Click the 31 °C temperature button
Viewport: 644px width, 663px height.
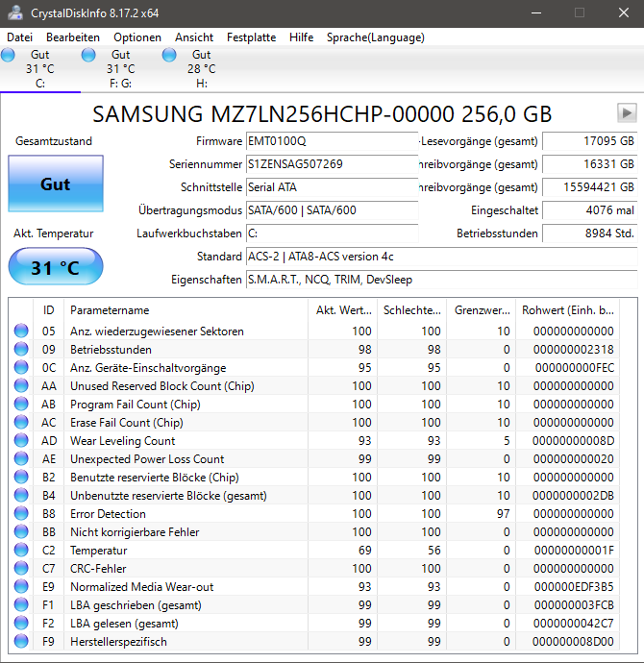pyautogui.click(x=56, y=266)
